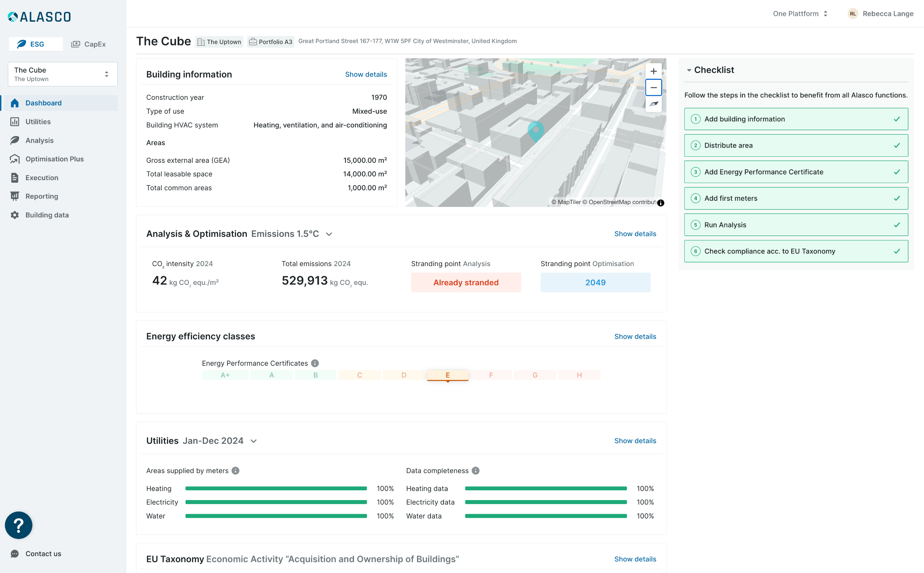Click the 2049 stranding point Optimisation box
The width and height of the screenshot is (924, 573).
(595, 282)
